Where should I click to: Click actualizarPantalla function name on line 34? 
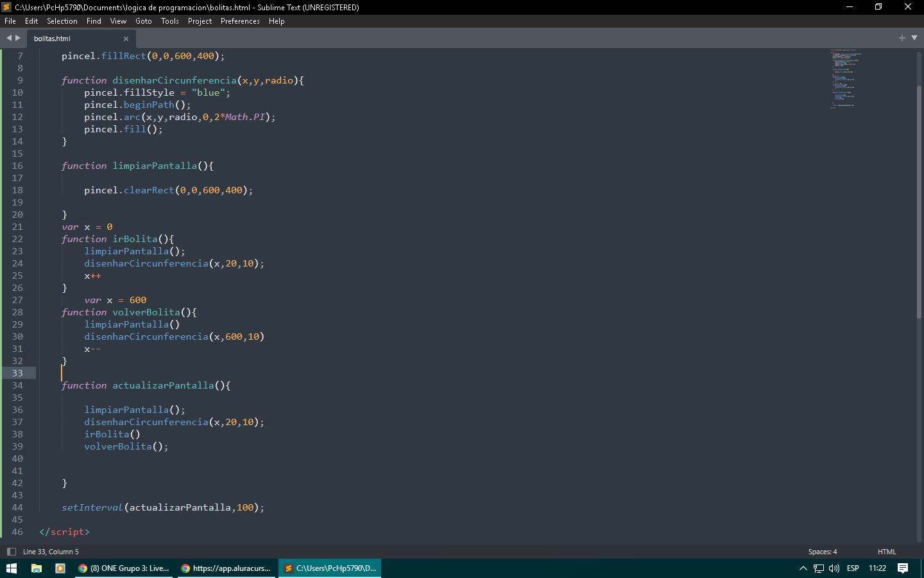[x=163, y=385]
